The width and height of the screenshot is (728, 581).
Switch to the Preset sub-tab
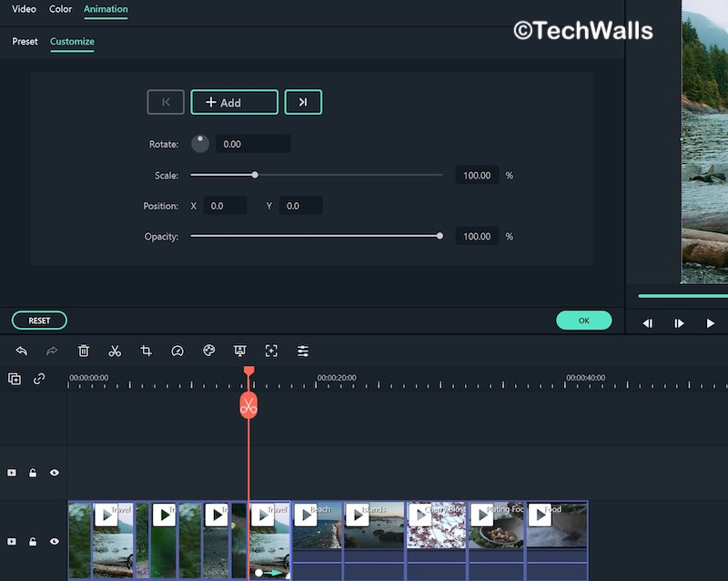pos(25,42)
